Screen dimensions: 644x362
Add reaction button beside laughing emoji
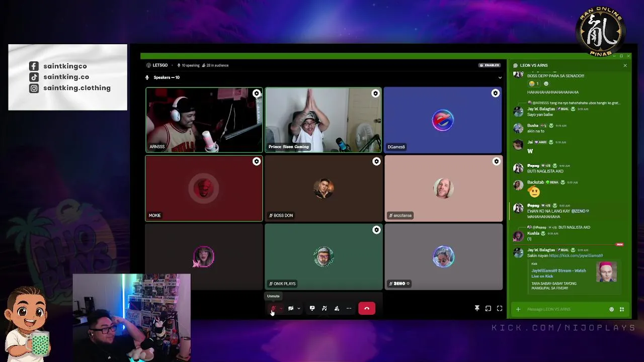pos(546,83)
